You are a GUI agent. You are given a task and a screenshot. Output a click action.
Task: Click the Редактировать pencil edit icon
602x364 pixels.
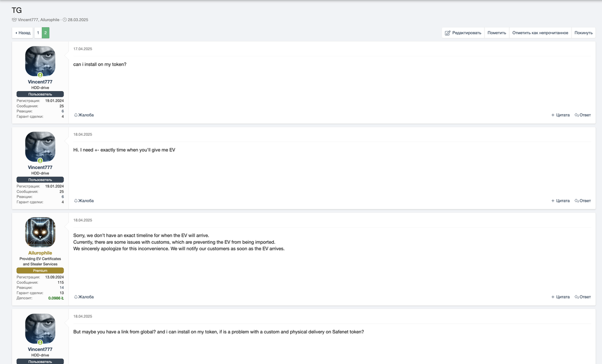448,33
